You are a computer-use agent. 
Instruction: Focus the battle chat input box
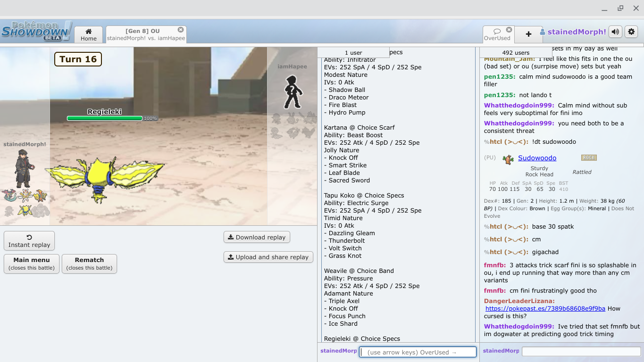(418, 352)
